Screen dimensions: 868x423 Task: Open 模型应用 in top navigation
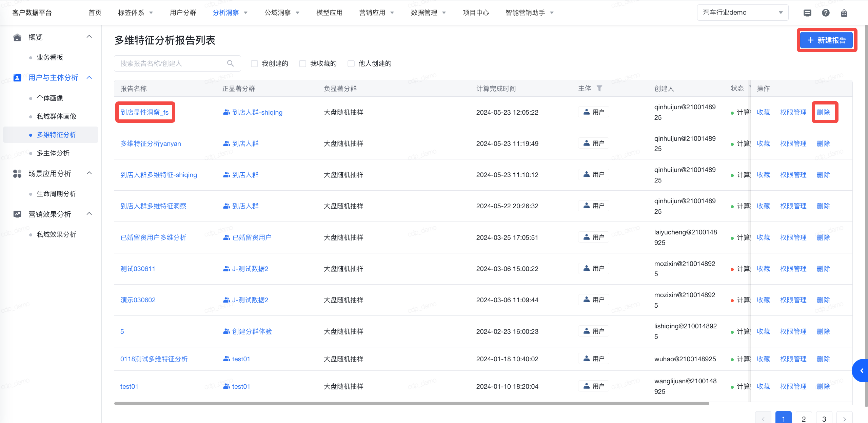329,13
